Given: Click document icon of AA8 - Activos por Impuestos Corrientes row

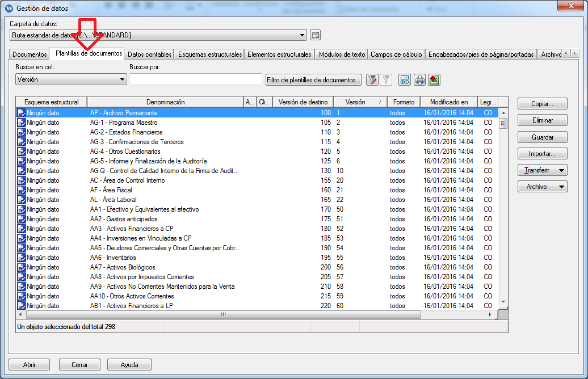Looking at the screenshot, I should (x=22, y=277).
